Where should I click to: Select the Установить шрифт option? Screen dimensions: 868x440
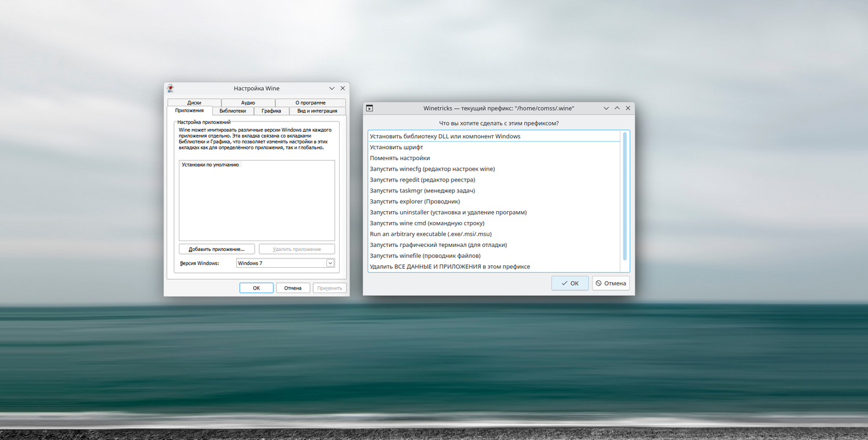(x=494, y=147)
